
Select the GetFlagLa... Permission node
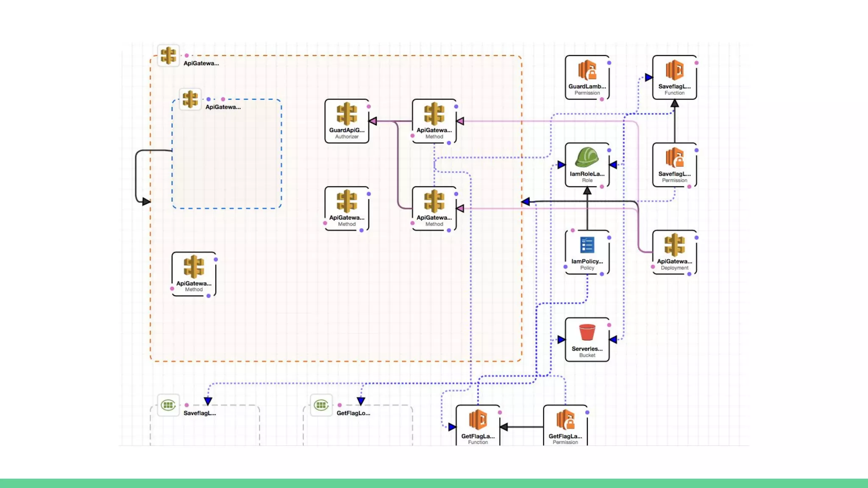point(565,425)
